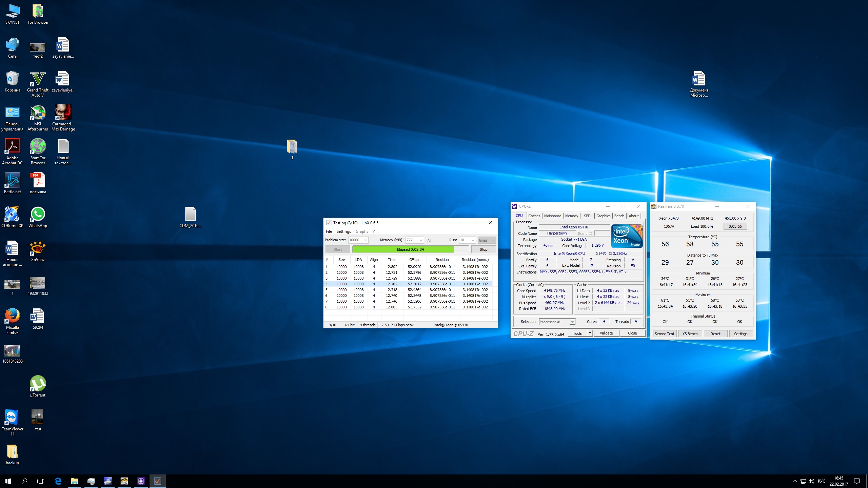Open LinX Problem size dropdown

pyautogui.click(x=365, y=240)
